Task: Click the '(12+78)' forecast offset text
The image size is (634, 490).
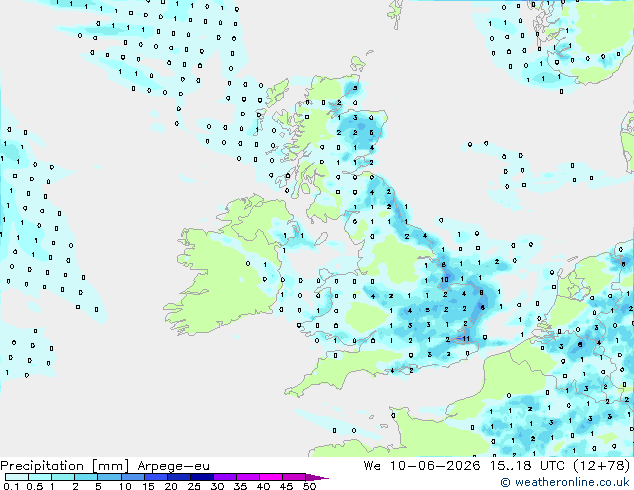Action: click(x=602, y=466)
